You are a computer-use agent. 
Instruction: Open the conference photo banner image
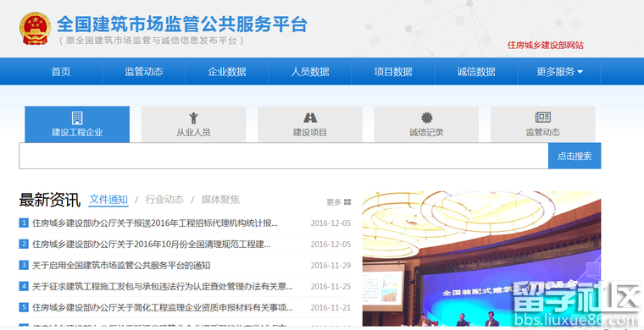pyautogui.click(x=481, y=259)
